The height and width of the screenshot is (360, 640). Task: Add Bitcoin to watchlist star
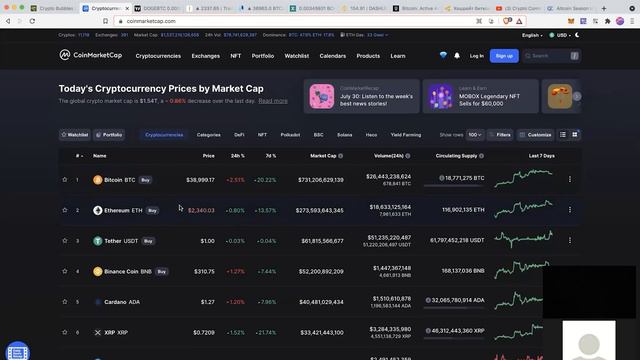coord(64,180)
